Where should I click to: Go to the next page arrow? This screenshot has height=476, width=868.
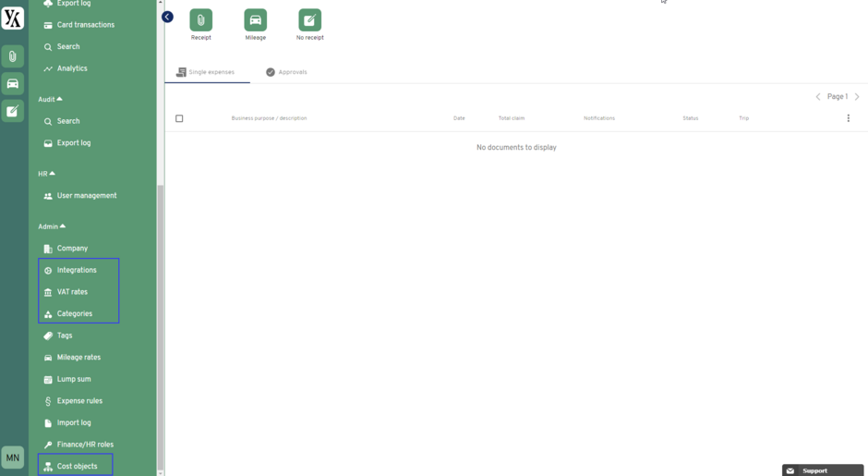pos(857,97)
